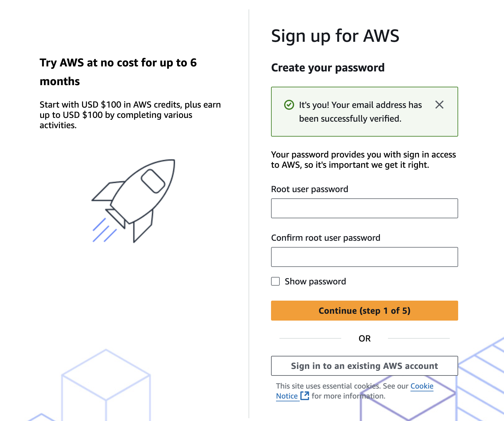Click the external link icon beside Cookie Notice
This screenshot has height=421, width=504.
(305, 396)
